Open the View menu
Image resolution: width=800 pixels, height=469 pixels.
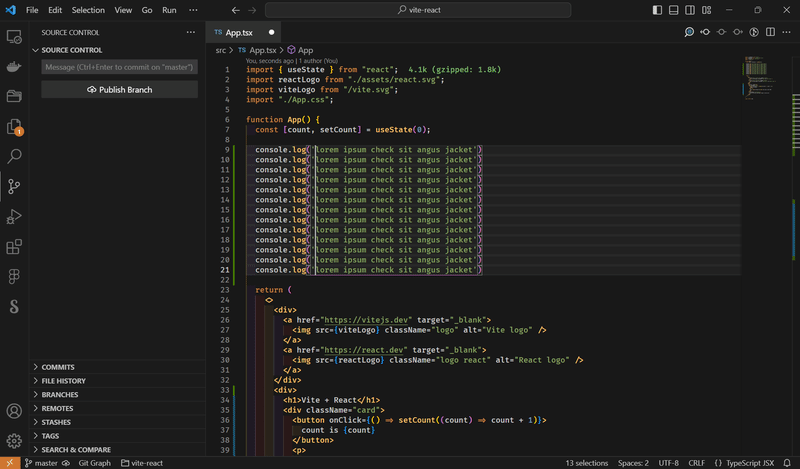pos(123,10)
